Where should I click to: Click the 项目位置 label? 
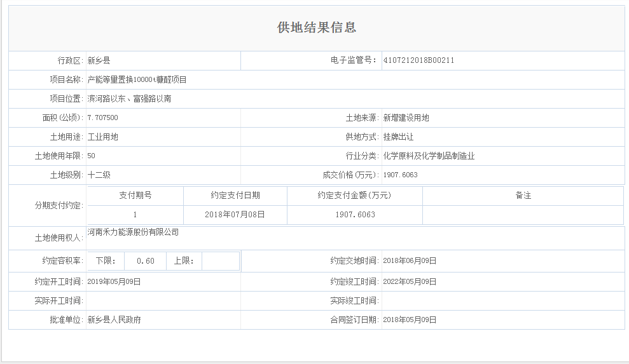(x=67, y=98)
